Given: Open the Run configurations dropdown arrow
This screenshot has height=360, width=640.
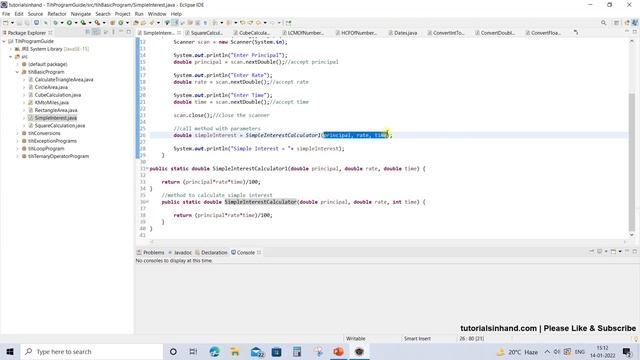Looking at the screenshot, I should 76,23.
